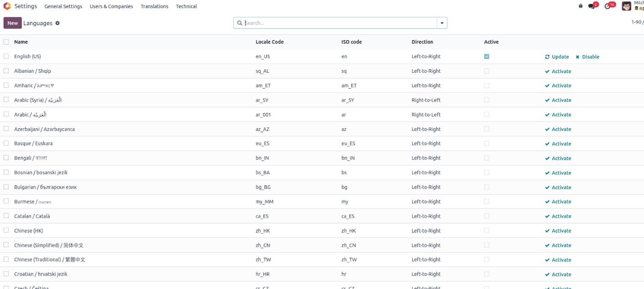
Task: Click the Update refresh icon for English
Action: tap(547, 57)
